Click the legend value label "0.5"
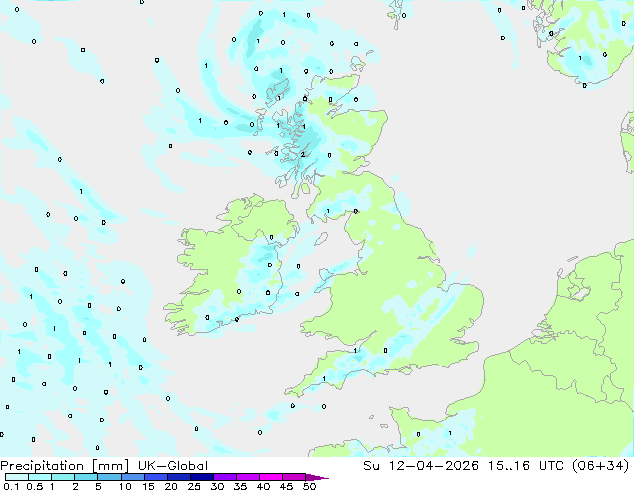634x490 pixels. [35, 486]
